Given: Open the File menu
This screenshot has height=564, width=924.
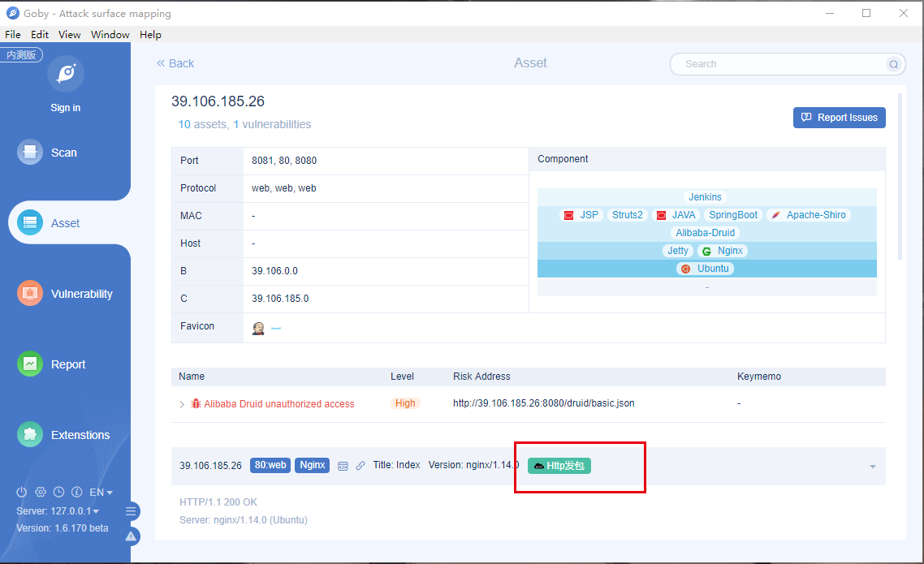Looking at the screenshot, I should (13, 35).
